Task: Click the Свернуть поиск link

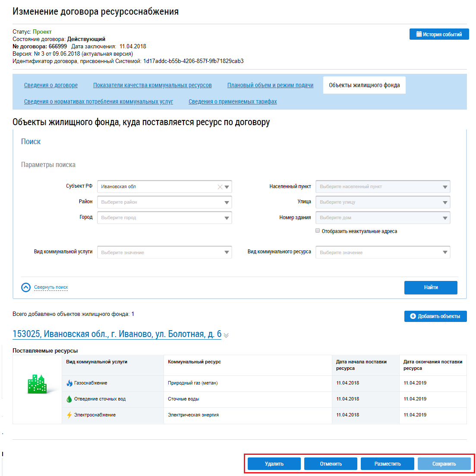Action: [x=51, y=287]
